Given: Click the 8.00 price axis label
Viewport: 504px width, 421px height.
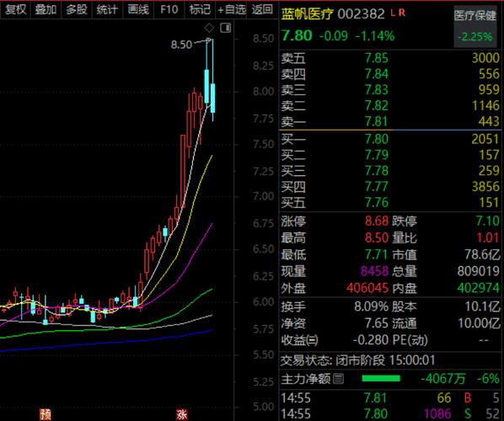Looking at the screenshot, I should pyautogui.click(x=263, y=92).
